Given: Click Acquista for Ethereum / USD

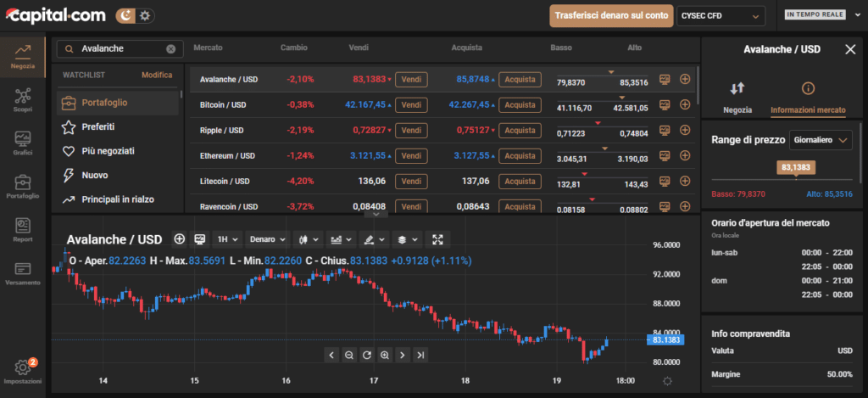Looking at the screenshot, I should pos(520,156).
